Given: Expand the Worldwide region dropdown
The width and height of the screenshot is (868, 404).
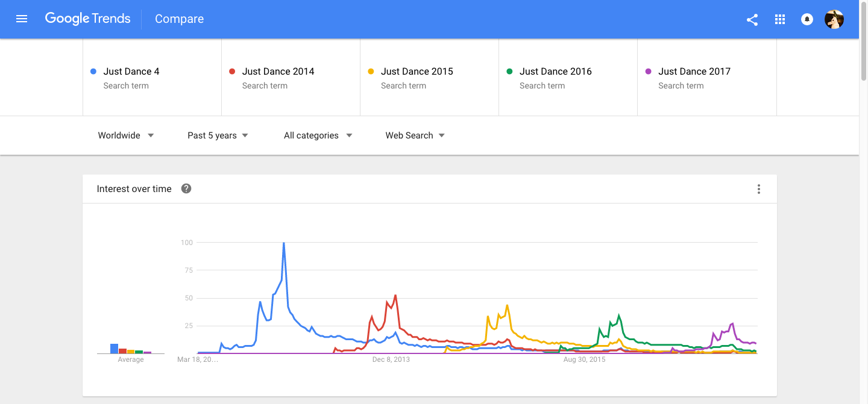Looking at the screenshot, I should pyautogui.click(x=126, y=135).
